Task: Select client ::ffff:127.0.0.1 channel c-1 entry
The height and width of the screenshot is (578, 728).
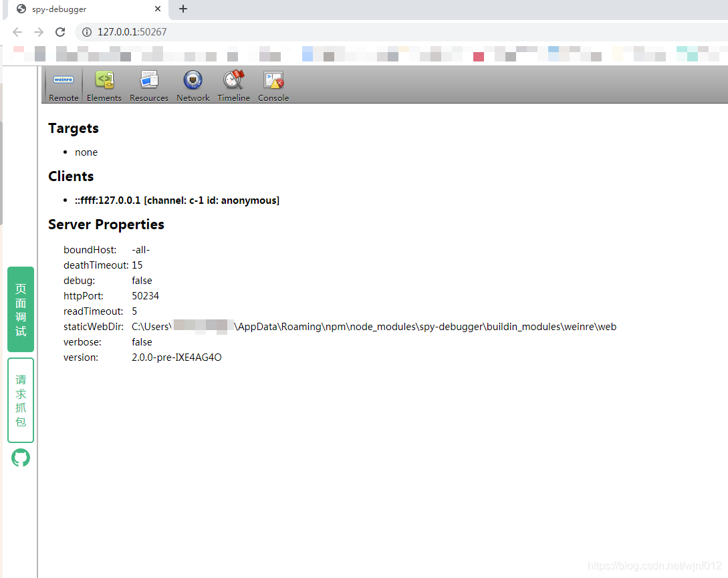Action: pos(177,200)
